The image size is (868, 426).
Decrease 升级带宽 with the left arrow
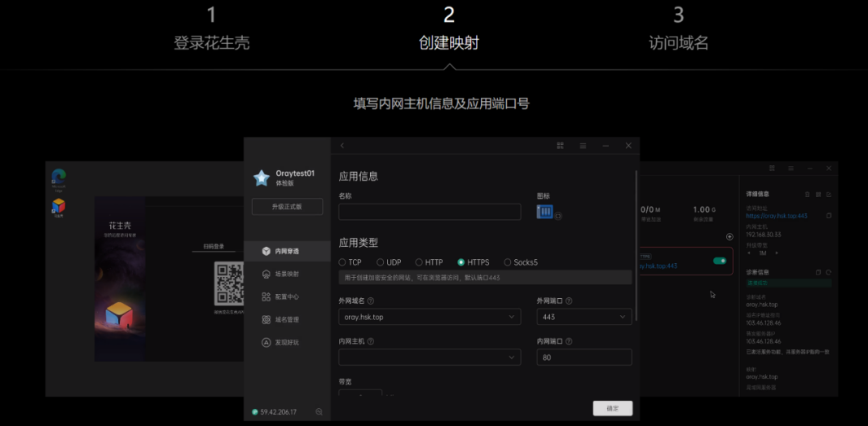(750, 253)
